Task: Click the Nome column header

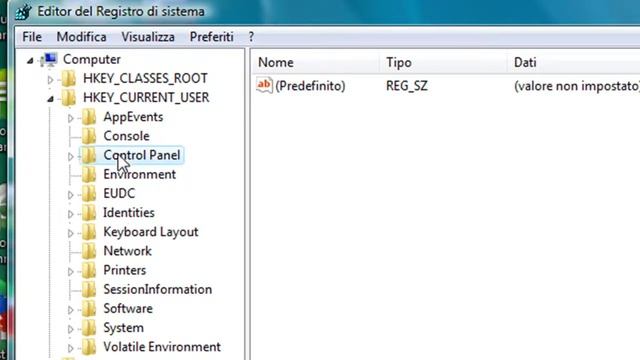Action: point(315,62)
